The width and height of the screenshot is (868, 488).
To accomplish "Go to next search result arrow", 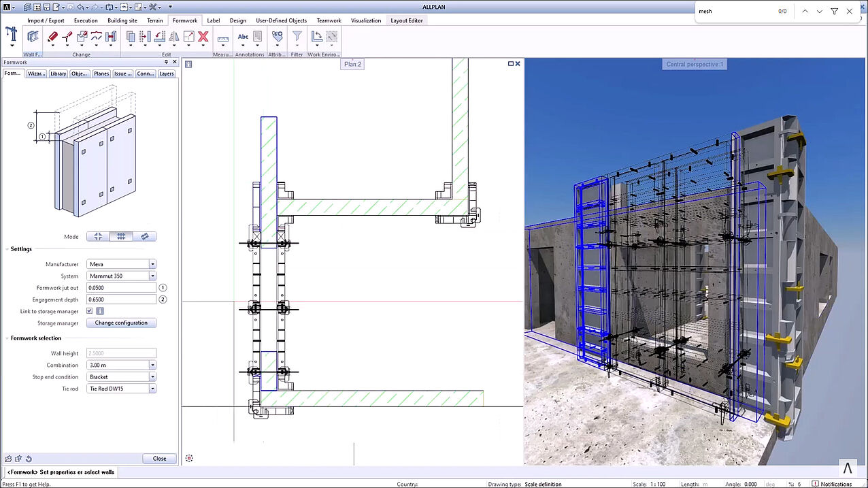I will (x=820, y=12).
